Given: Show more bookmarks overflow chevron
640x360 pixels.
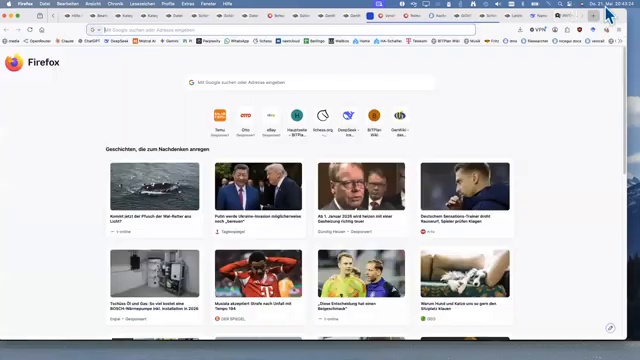Looking at the screenshot, I should (620, 41).
